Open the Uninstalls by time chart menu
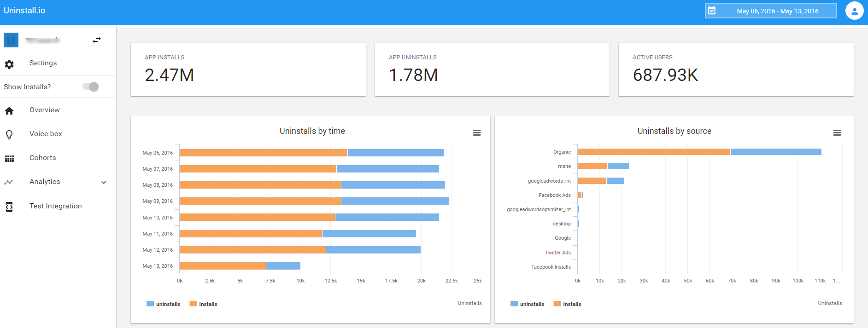The image size is (868, 328). pyautogui.click(x=477, y=133)
